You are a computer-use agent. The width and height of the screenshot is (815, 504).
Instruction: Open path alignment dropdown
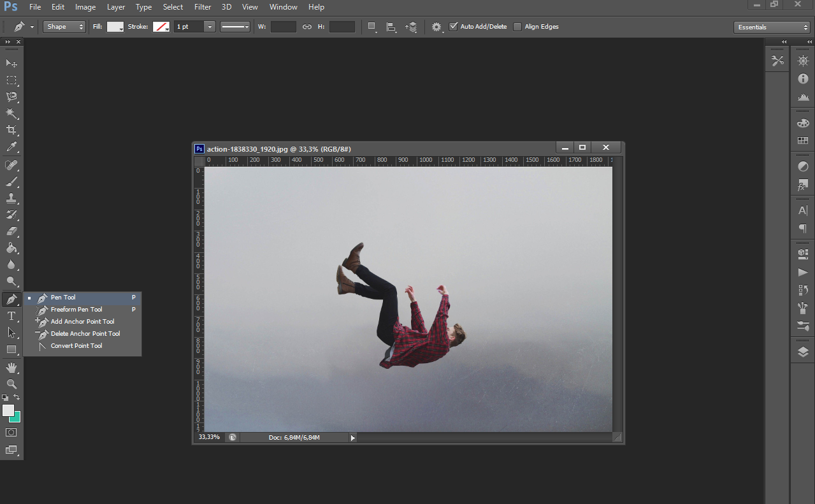tap(392, 27)
